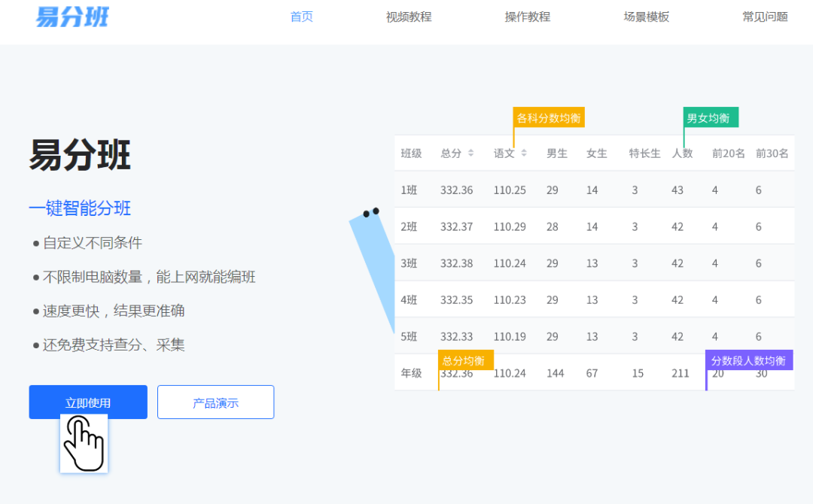This screenshot has width=813, height=504.
Task: Click 不限制电脑数量，能上网就能编班 text
Action: [149, 277]
